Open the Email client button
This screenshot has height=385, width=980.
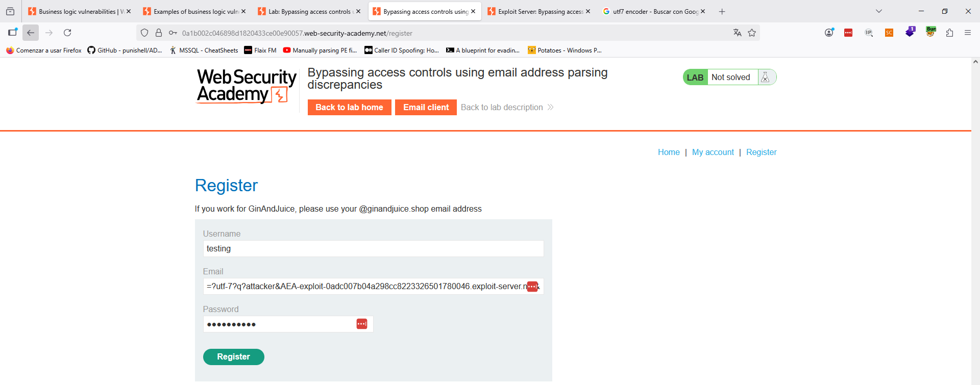426,107
